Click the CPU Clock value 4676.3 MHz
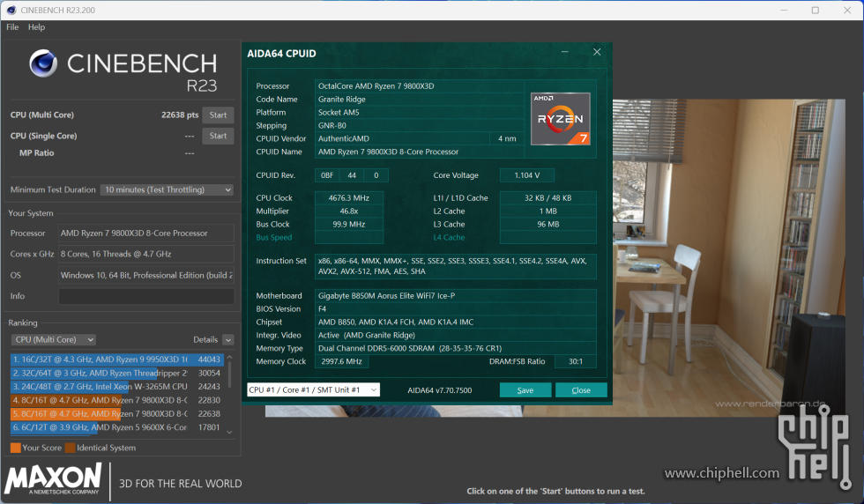Screen dimensions: 864x504 (349, 197)
